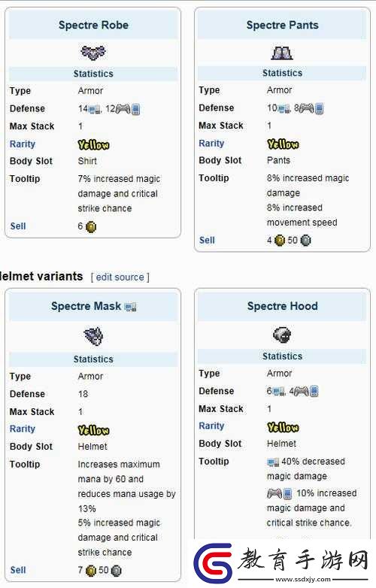This screenshot has height=588, width=376.
Task: Open Rarity link in Spectre Robe box
Action: [x=23, y=144]
